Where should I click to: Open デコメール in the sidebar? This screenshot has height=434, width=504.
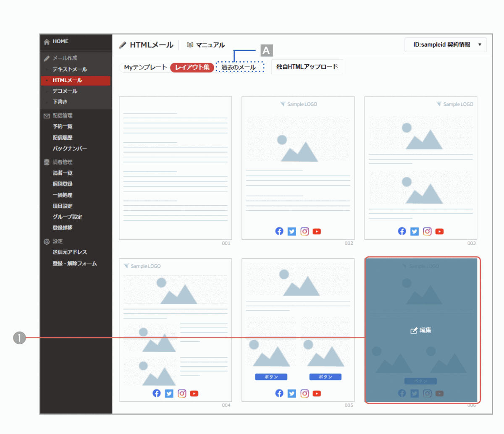pyautogui.click(x=65, y=91)
